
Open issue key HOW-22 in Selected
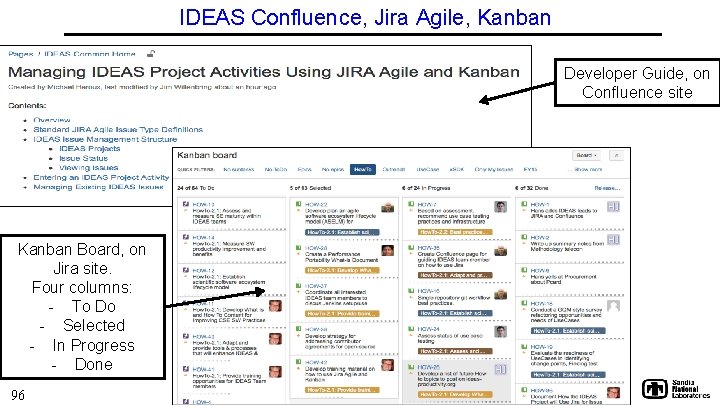(316, 204)
